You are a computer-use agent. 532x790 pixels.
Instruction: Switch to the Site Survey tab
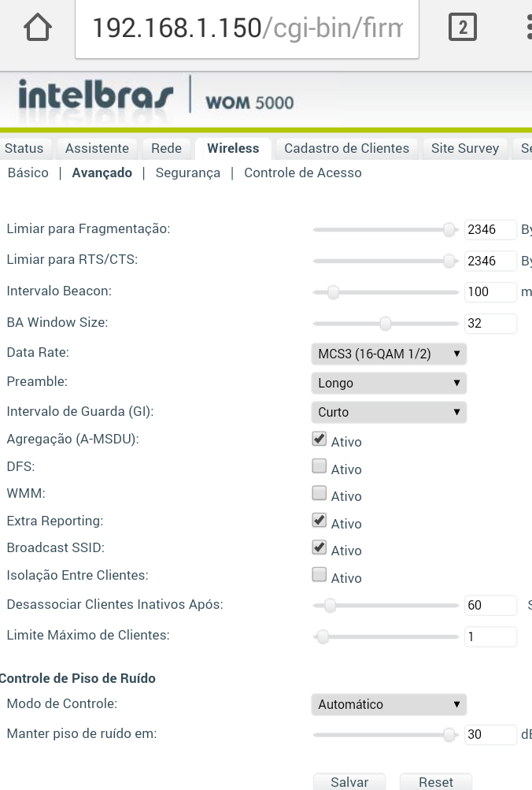(x=465, y=148)
